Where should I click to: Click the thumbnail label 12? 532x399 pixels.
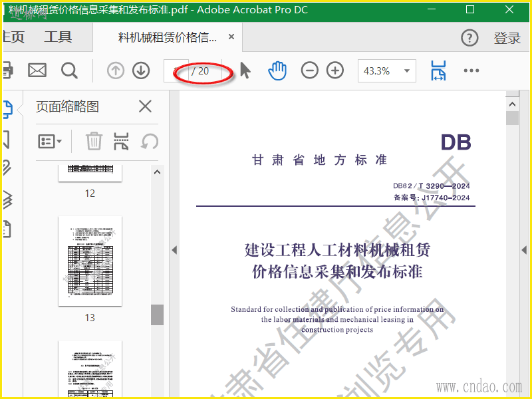coord(90,194)
